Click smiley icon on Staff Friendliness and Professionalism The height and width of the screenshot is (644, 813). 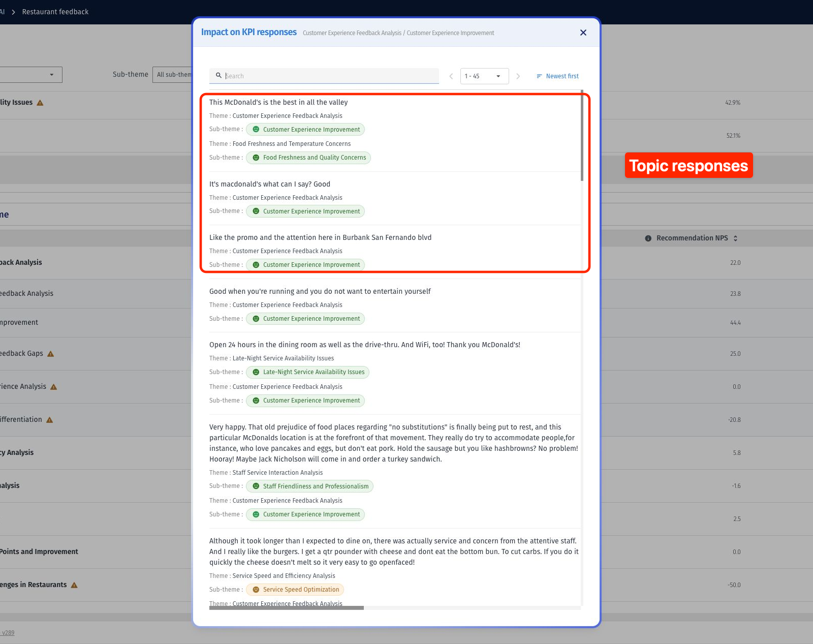[x=256, y=486]
